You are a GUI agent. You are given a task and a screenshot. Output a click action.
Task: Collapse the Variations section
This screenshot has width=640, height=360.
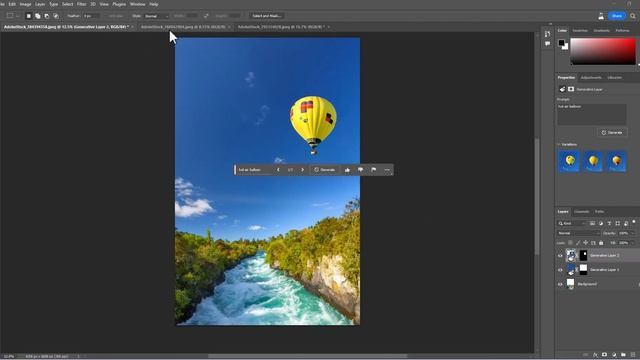coord(559,144)
